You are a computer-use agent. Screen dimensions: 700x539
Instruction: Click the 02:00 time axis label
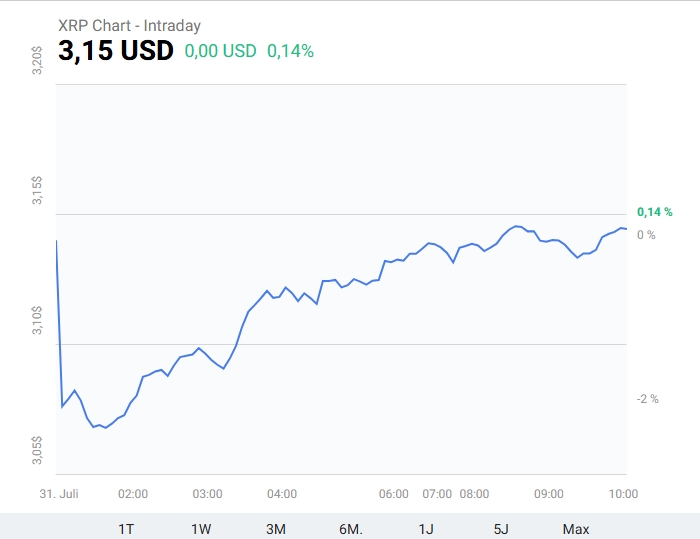pos(133,494)
